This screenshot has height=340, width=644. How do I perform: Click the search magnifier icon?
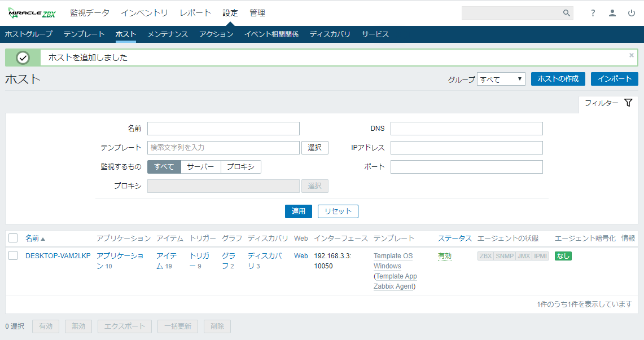click(566, 13)
